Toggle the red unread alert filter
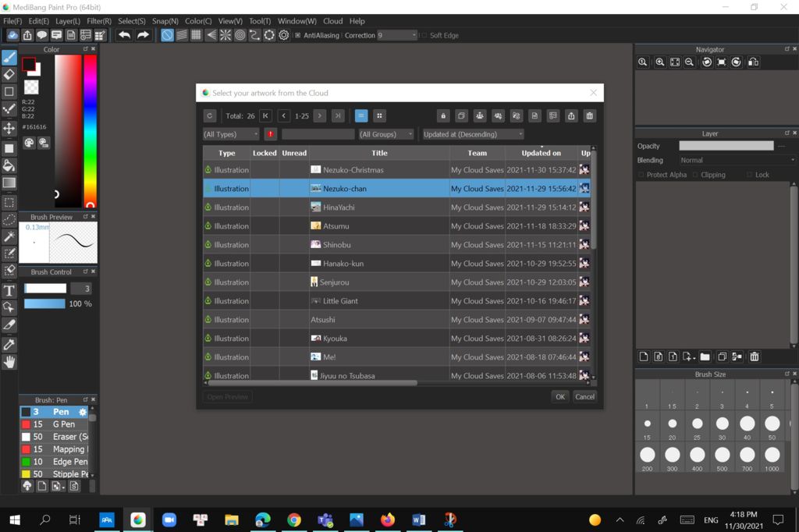The height and width of the screenshot is (532, 799). [x=270, y=134]
